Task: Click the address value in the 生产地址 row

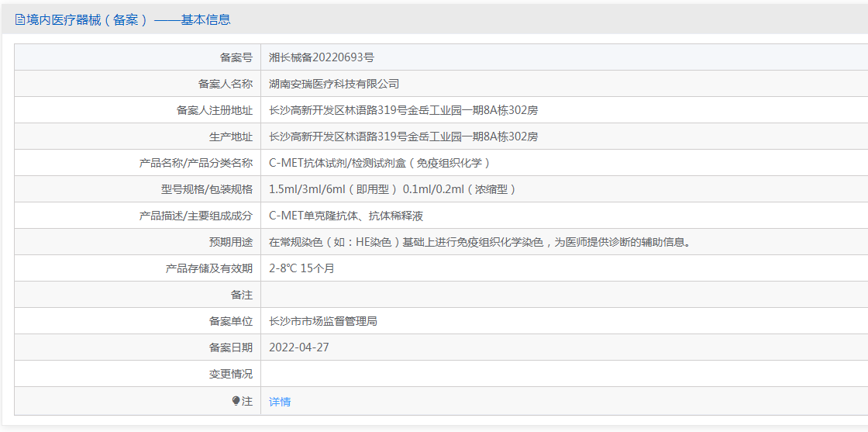Action: (x=404, y=137)
